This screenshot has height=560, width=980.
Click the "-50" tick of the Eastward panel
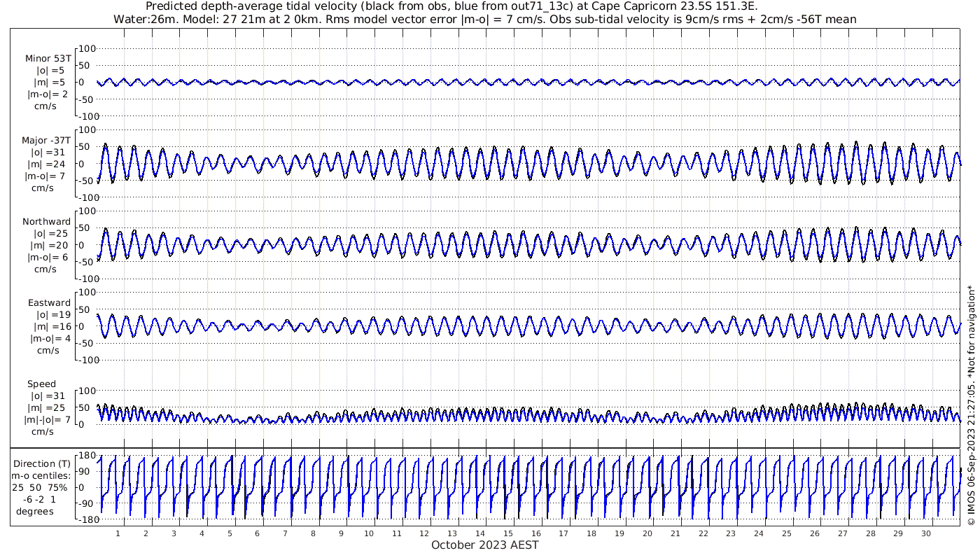click(x=87, y=343)
